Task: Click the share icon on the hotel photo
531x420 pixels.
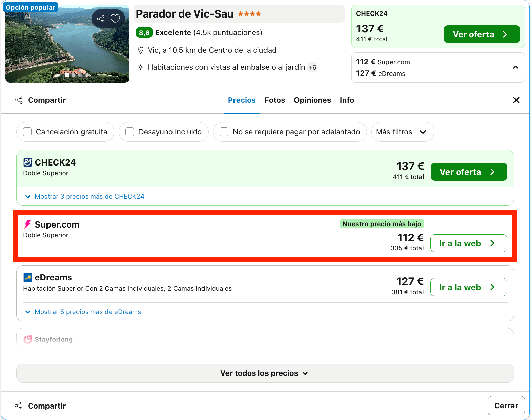Action: tap(101, 19)
